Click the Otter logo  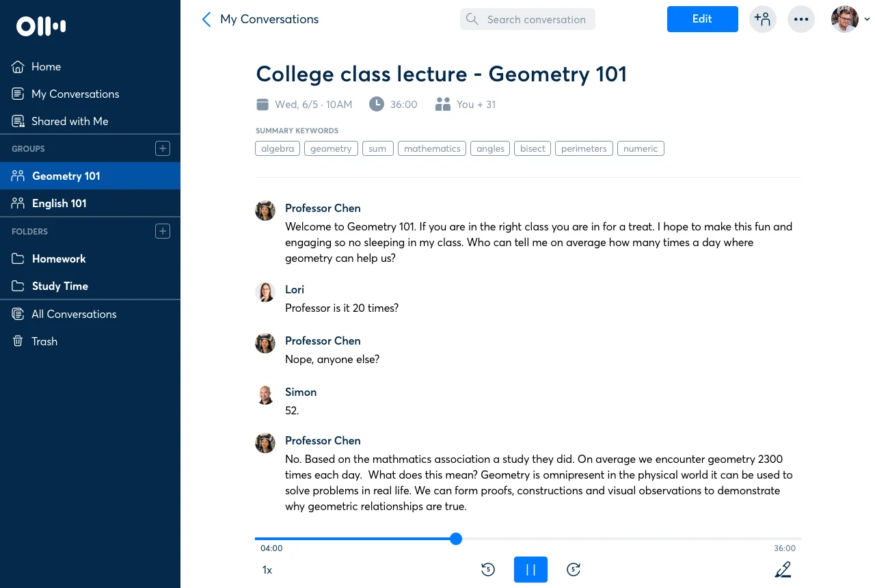tap(41, 27)
